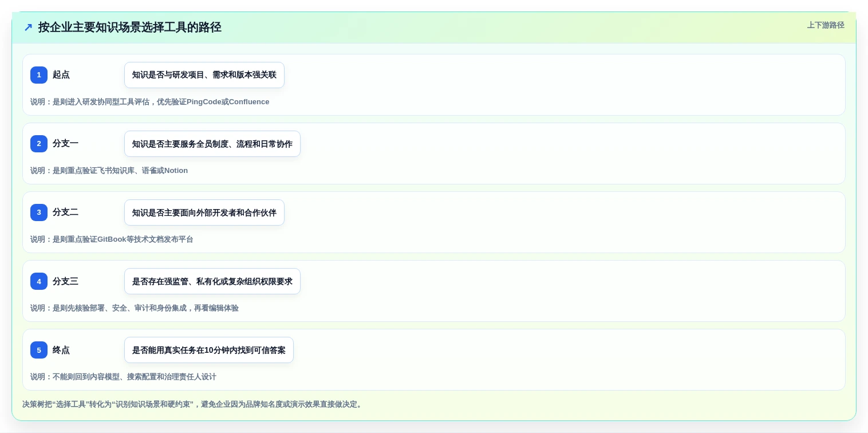This screenshot has height=433, width=868.
Task: Click the 分支一 step label
Action: pyautogui.click(x=65, y=144)
